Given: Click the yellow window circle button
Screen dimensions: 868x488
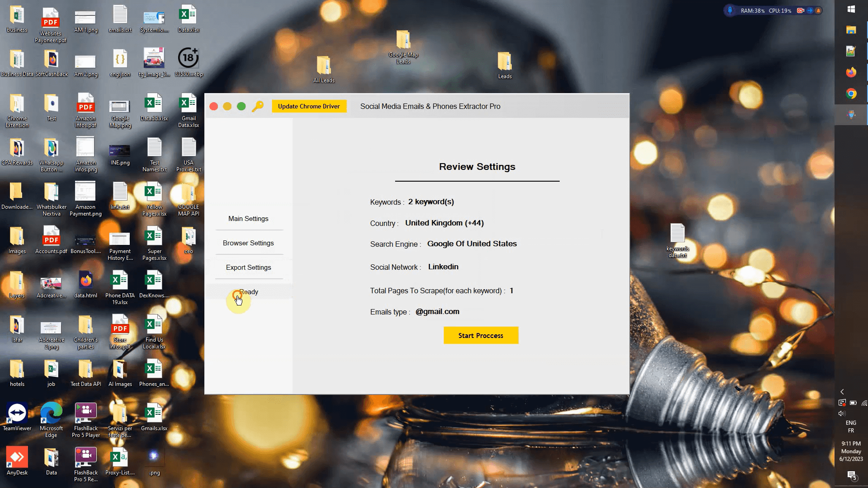Looking at the screenshot, I should coord(227,106).
